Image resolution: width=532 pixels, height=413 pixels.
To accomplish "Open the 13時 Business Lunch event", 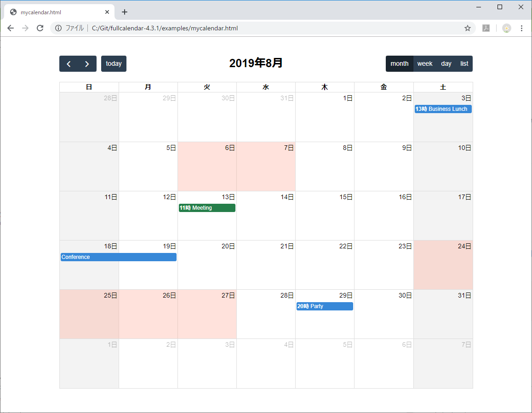I will (x=442, y=109).
